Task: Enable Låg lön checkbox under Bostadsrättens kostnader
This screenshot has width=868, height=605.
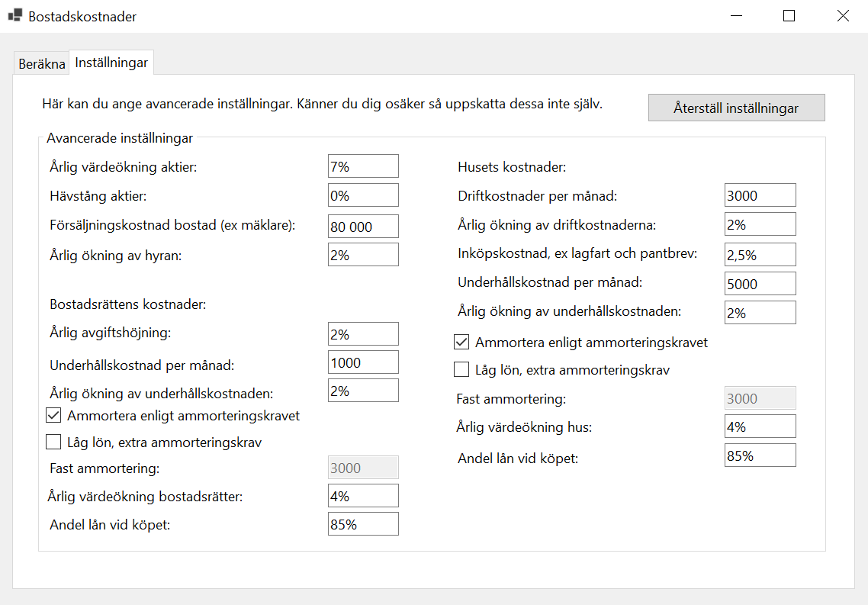Action: [53, 442]
